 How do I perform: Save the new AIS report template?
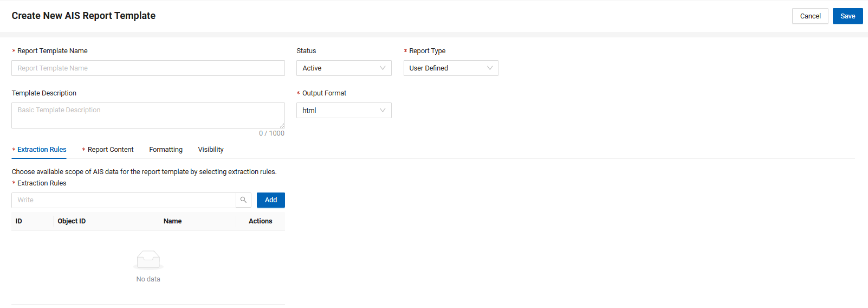tap(847, 16)
